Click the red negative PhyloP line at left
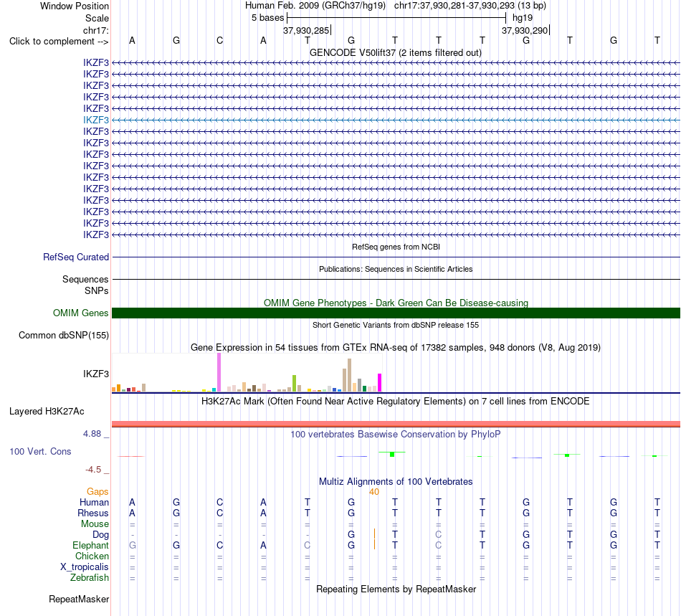Image resolution: width=681 pixels, height=616 pixels. (x=130, y=456)
